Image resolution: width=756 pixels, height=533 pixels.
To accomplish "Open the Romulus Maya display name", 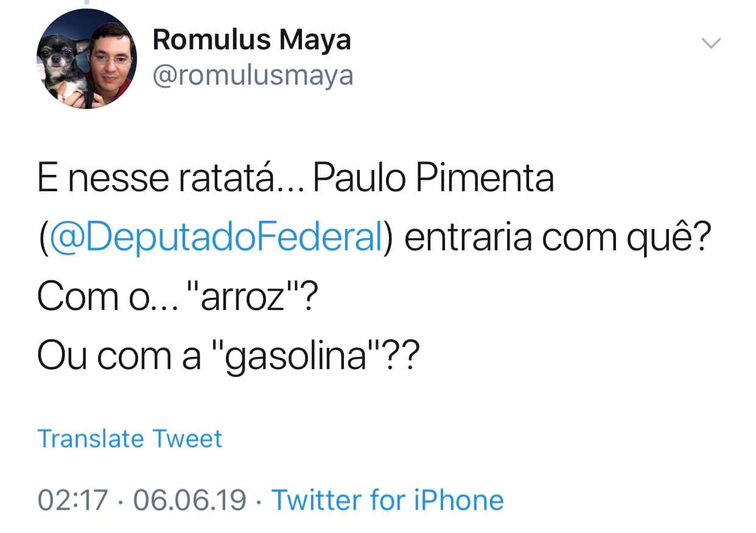I will 251,40.
